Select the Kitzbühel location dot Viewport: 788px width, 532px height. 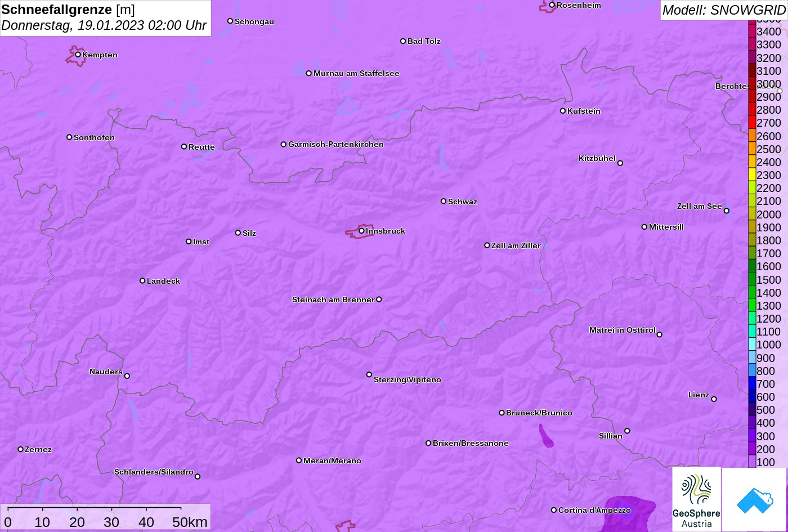(x=620, y=163)
